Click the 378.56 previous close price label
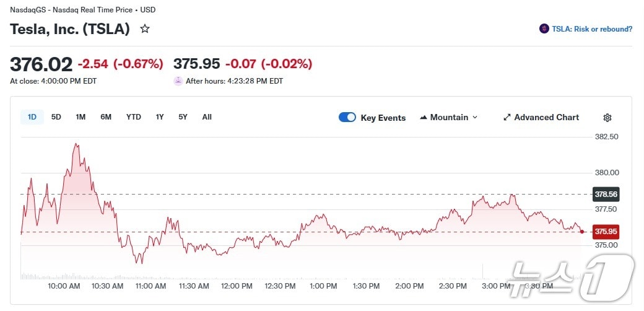644x311 pixels. [606, 194]
